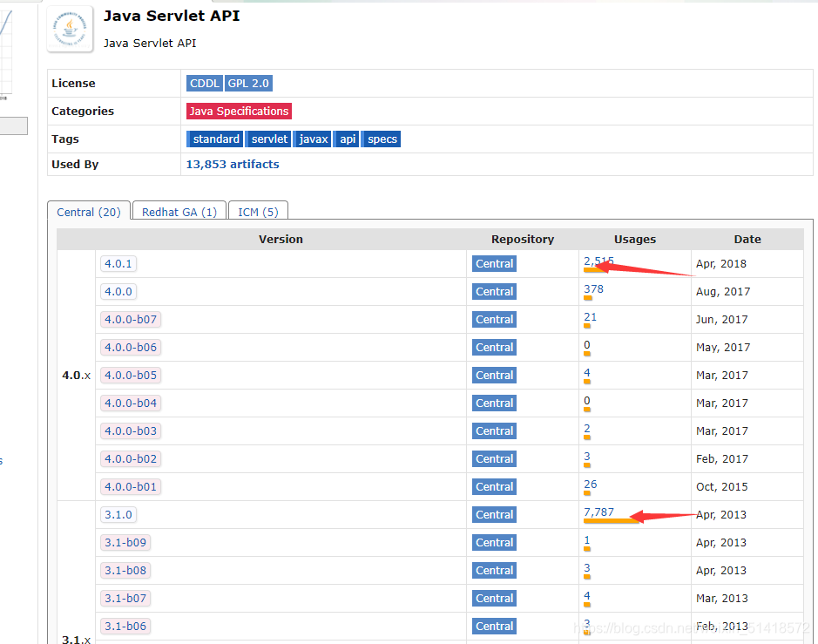Open version 3.1-b06

click(125, 627)
